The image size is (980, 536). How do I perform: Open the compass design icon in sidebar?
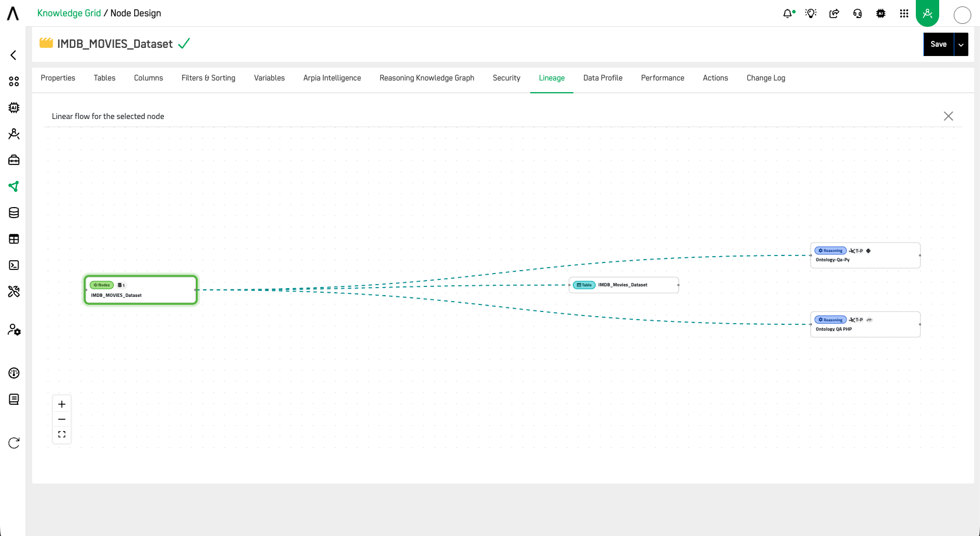coord(14,134)
